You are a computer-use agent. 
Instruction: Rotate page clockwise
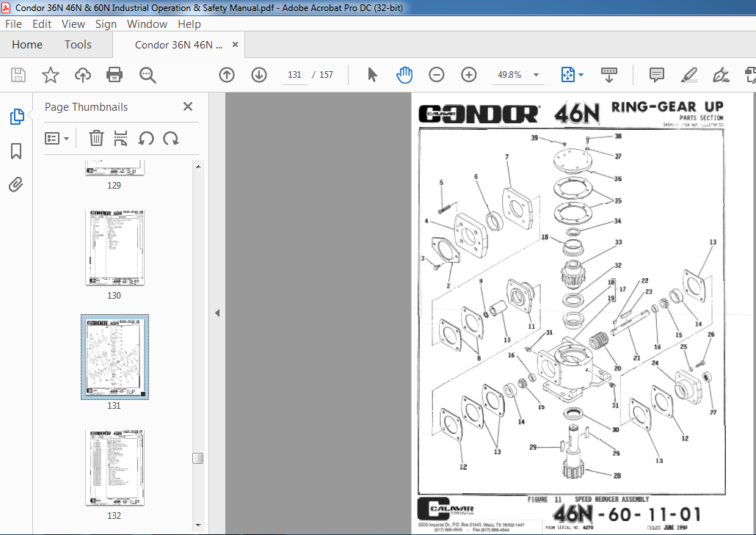coord(171,138)
